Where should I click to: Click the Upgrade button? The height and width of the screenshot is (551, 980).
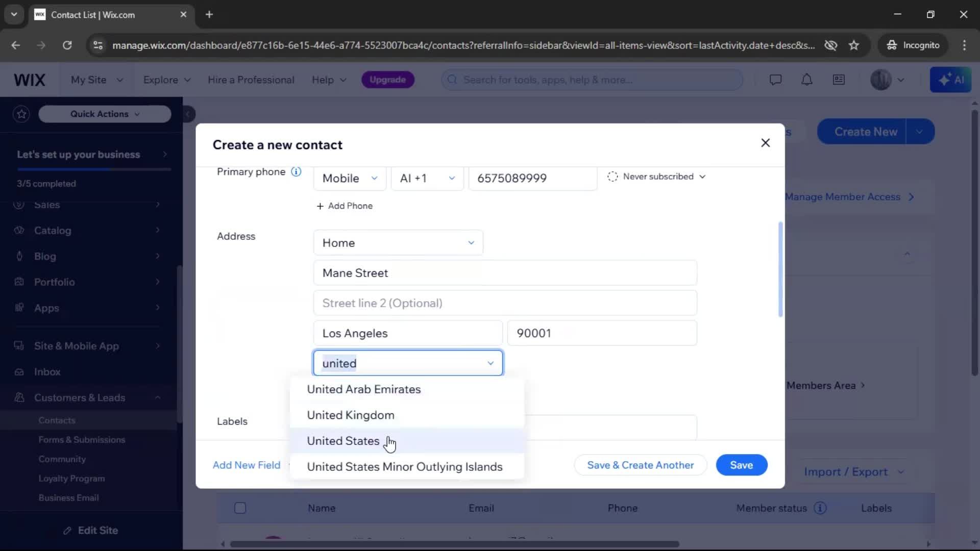387,80
